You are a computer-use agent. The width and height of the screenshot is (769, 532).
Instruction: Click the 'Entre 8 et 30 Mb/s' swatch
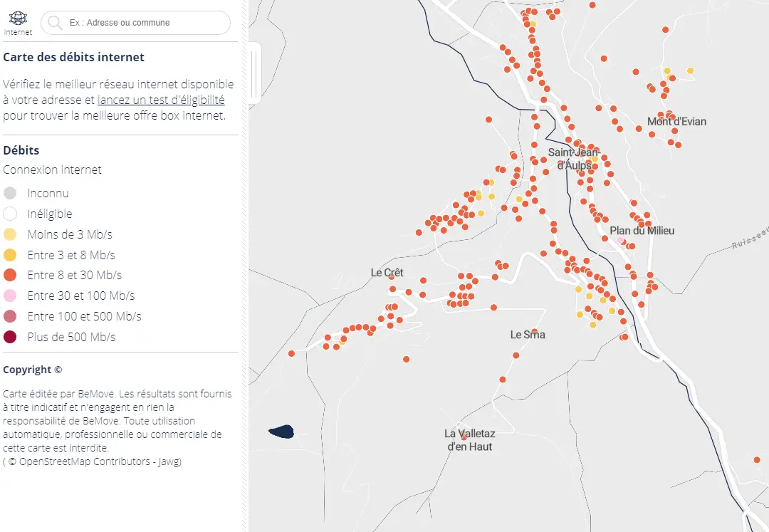tap(10, 275)
